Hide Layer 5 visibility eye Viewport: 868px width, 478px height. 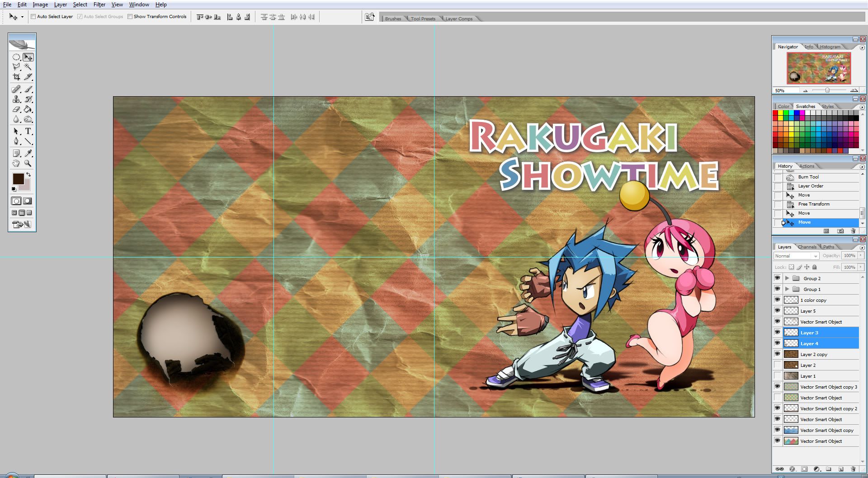(778, 311)
